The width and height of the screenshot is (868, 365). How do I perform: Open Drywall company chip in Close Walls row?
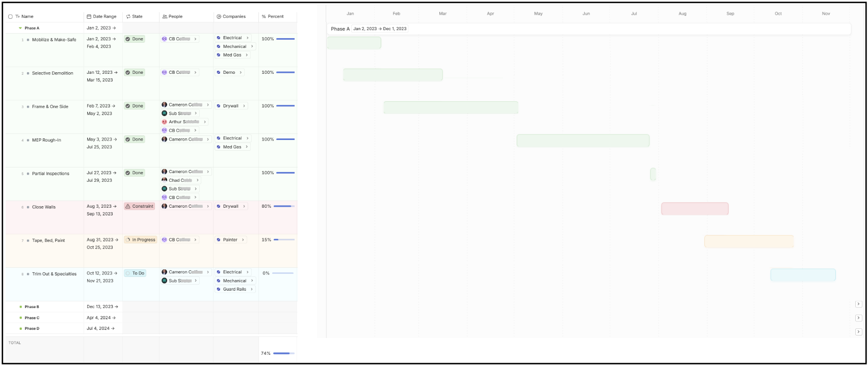tap(231, 207)
